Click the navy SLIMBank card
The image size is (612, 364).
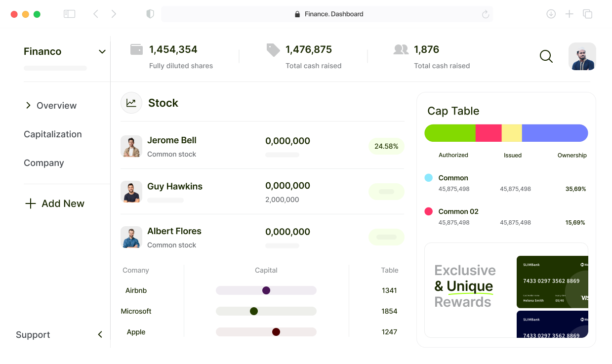click(x=552, y=324)
